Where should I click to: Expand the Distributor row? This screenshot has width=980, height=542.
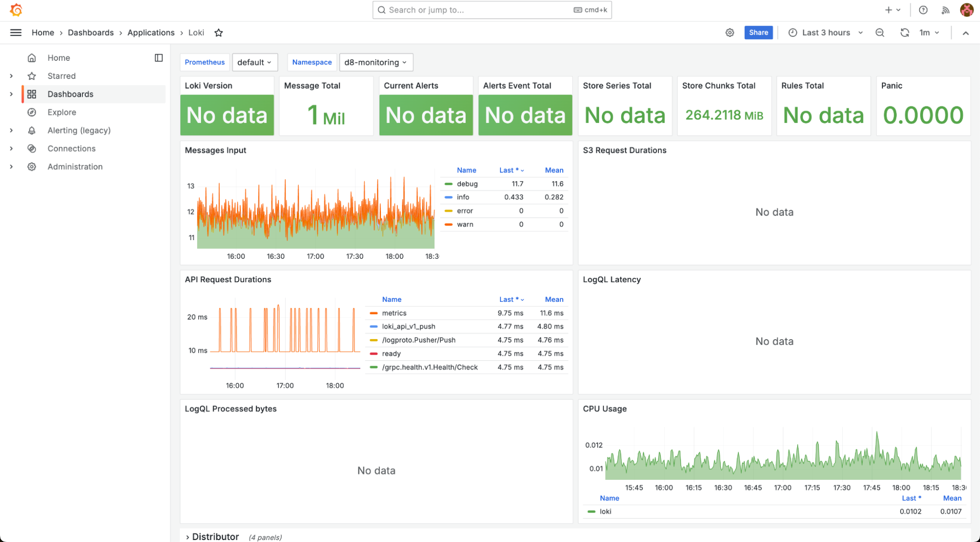[215, 537]
